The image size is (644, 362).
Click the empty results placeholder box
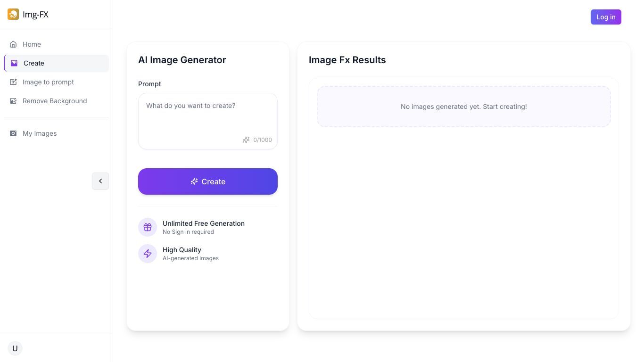coord(464,107)
